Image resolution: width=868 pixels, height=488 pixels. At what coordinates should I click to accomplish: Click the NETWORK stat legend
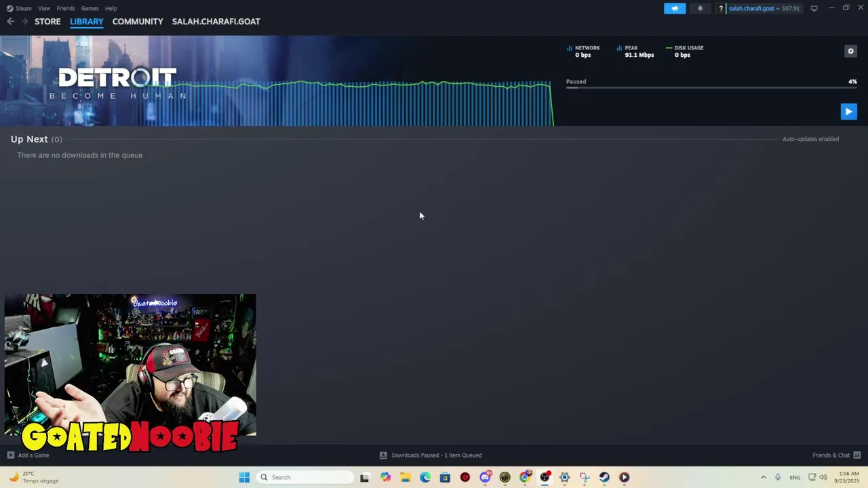[583, 52]
